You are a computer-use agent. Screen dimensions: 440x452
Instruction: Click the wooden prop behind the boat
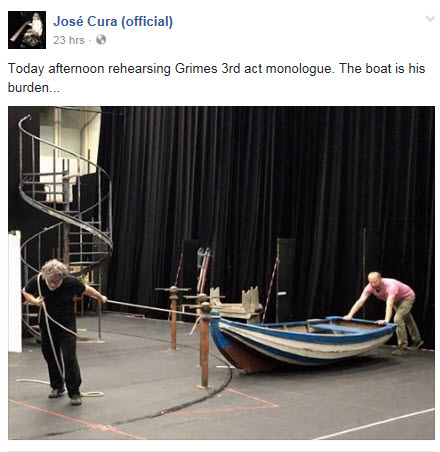click(x=235, y=302)
